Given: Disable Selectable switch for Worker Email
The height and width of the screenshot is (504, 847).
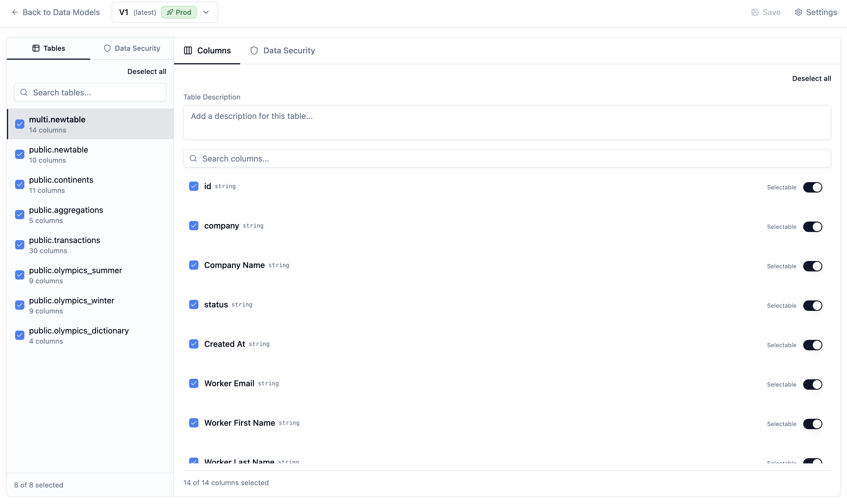Looking at the screenshot, I should click(812, 385).
